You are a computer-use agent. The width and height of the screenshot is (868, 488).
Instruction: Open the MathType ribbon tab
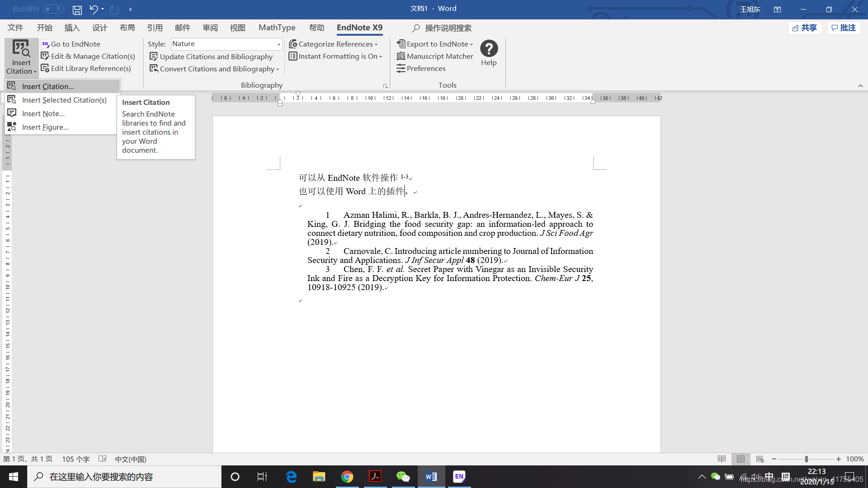point(277,28)
